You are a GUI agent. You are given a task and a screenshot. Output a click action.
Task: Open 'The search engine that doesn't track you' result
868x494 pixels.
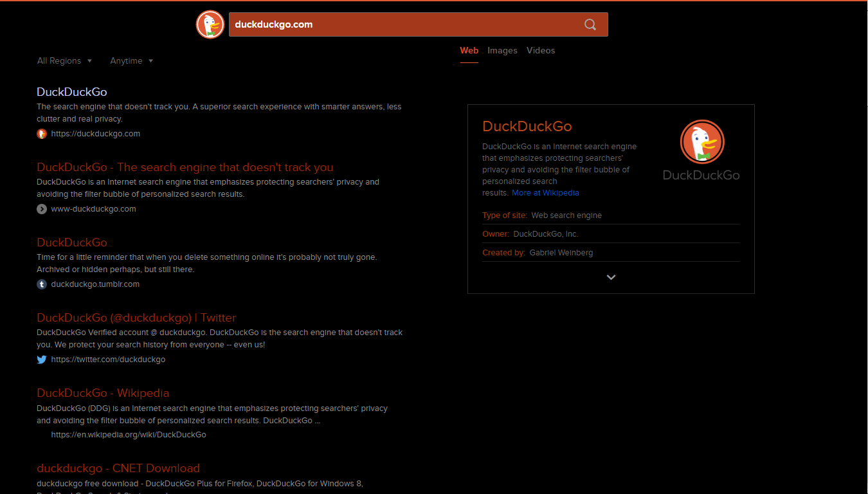(x=185, y=167)
